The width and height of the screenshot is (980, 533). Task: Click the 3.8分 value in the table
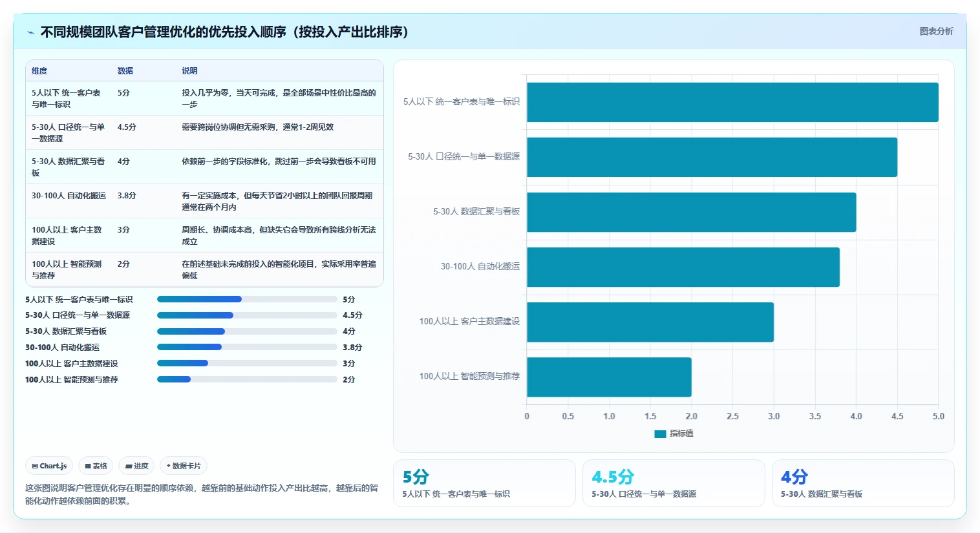click(x=127, y=195)
